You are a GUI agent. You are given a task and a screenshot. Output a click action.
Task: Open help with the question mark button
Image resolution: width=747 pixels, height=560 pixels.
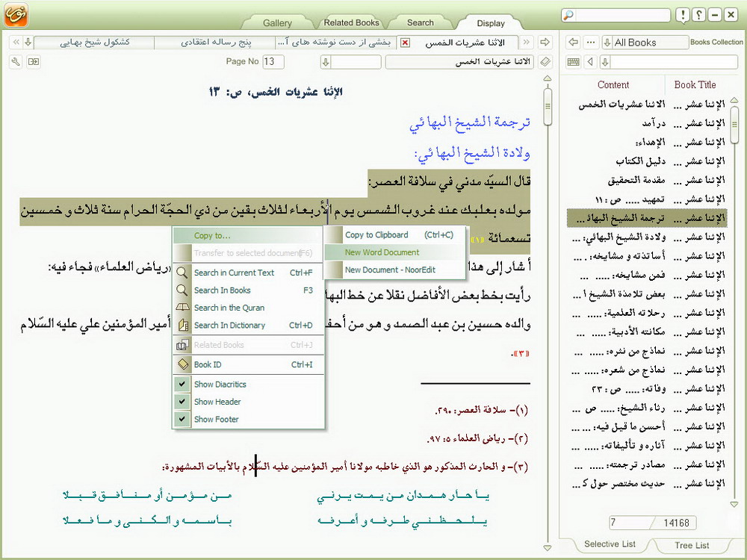tap(698, 15)
